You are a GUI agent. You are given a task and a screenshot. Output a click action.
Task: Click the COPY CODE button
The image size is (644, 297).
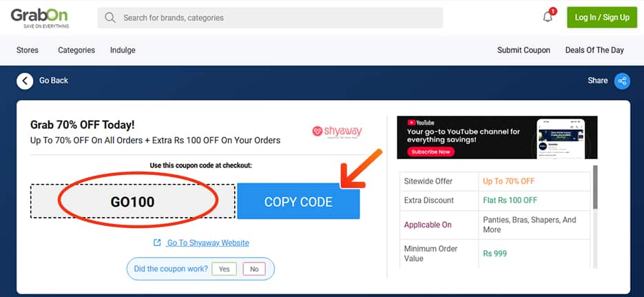coord(299,201)
